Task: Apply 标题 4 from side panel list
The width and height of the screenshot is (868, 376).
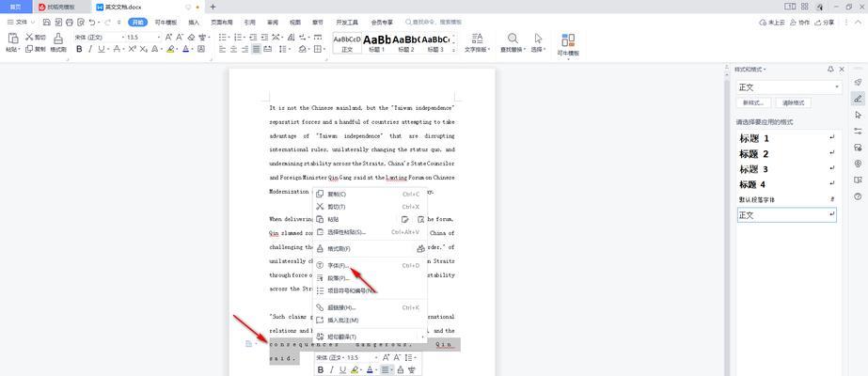Action: [x=786, y=184]
